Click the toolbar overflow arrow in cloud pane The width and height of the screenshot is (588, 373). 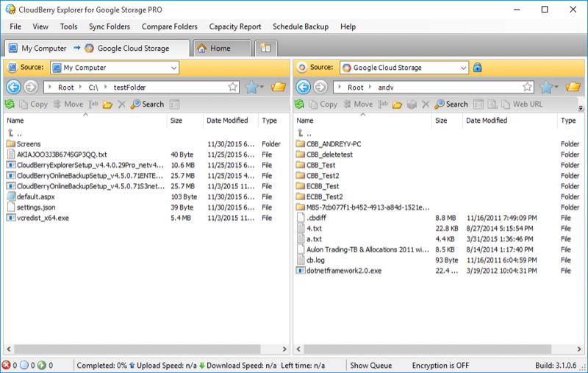point(581,108)
